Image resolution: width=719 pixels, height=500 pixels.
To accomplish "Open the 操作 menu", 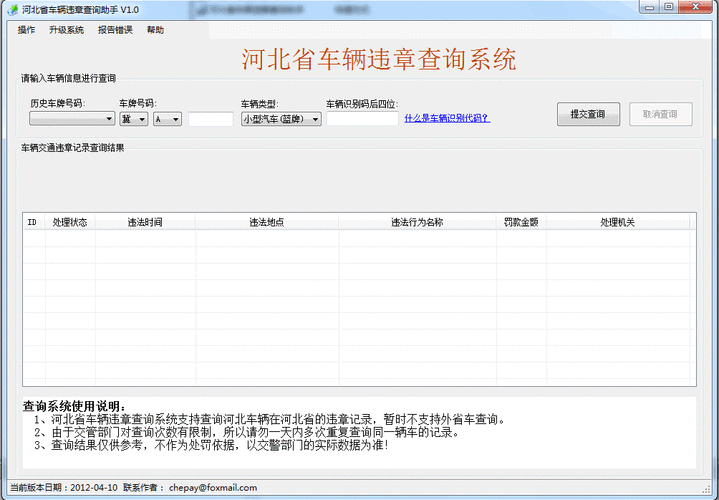I will click(26, 30).
